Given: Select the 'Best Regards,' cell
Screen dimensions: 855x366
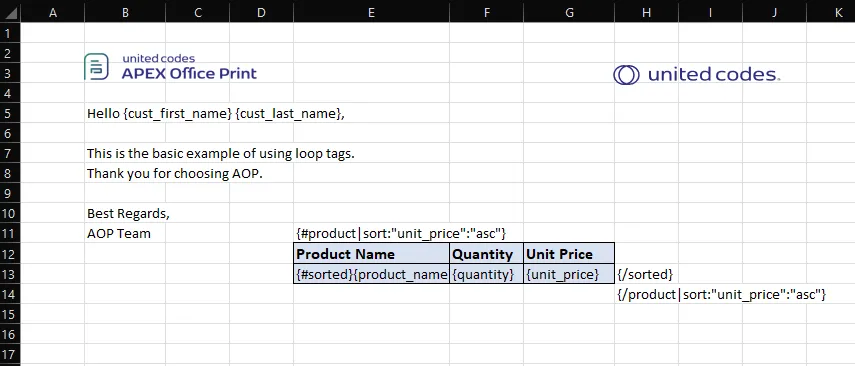Looking at the screenshot, I should 125,214.
